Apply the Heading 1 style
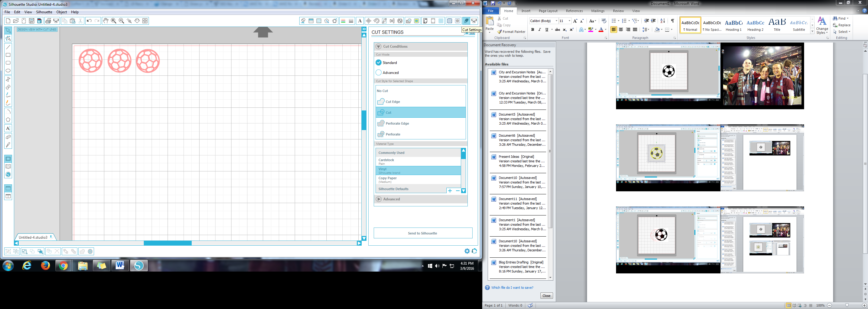868x309 pixels. point(734,25)
